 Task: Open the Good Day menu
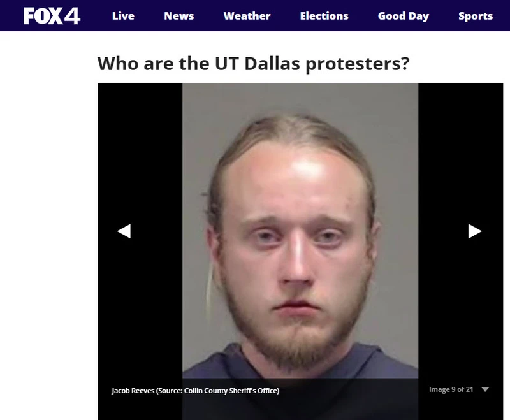404,16
